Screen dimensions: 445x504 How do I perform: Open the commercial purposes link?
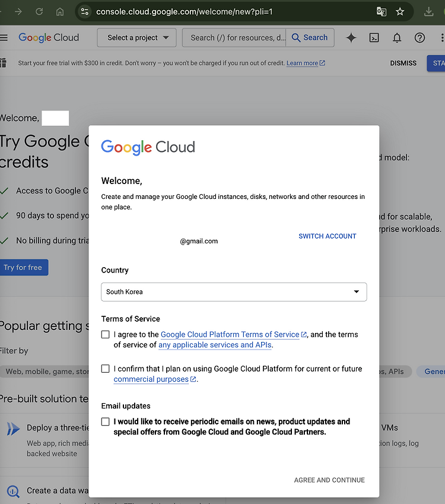point(151,379)
